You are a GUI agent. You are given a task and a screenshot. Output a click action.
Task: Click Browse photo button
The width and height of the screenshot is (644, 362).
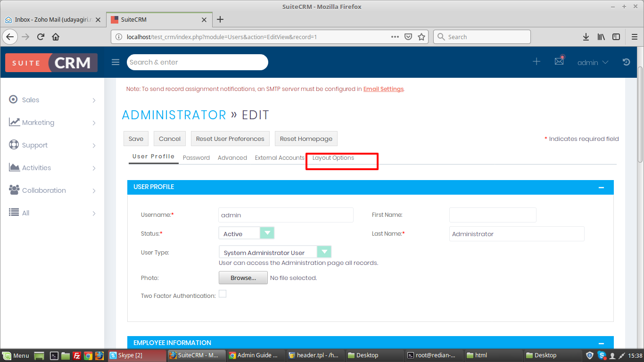click(243, 278)
